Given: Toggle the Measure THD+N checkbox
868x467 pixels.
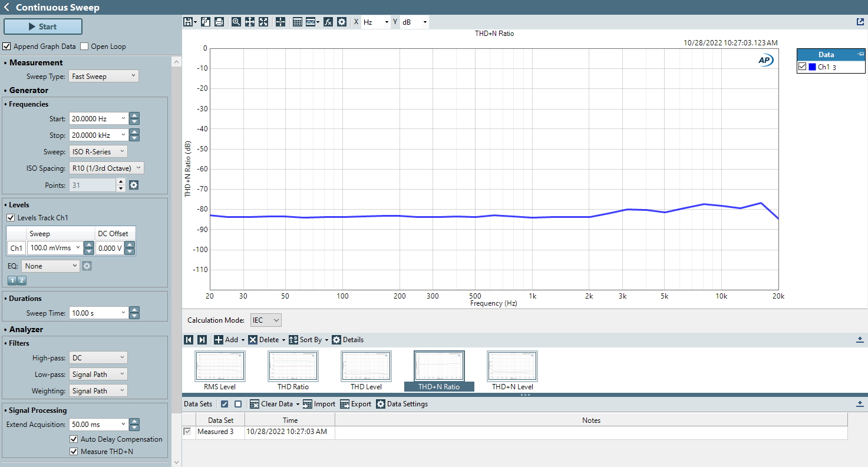Looking at the screenshot, I should coord(74,452).
